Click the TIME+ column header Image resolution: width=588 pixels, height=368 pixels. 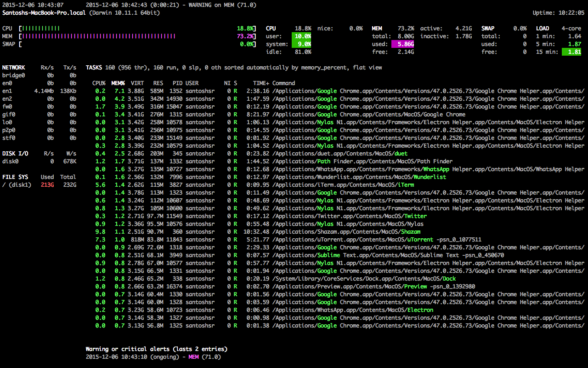[x=261, y=83]
